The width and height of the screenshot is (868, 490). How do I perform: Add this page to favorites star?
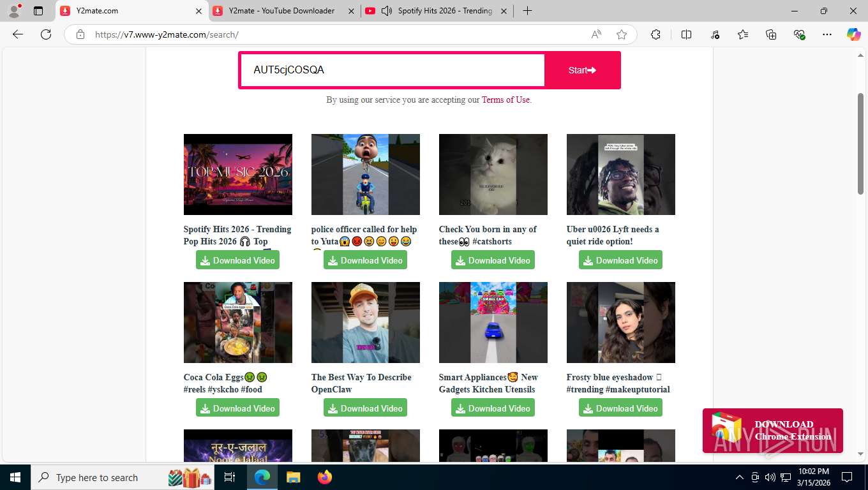point(622,34)
